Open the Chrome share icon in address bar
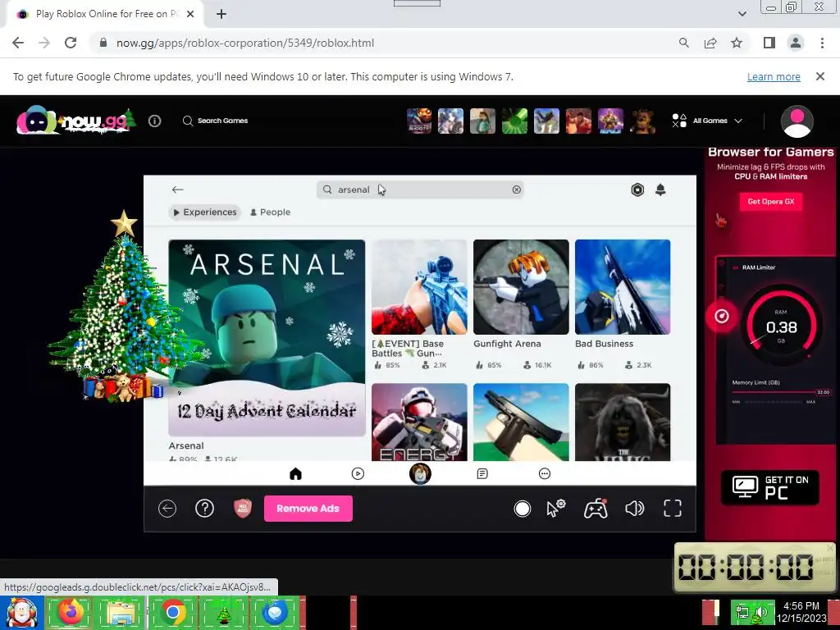This screenshot has width=840, height=630. [710, 43]
